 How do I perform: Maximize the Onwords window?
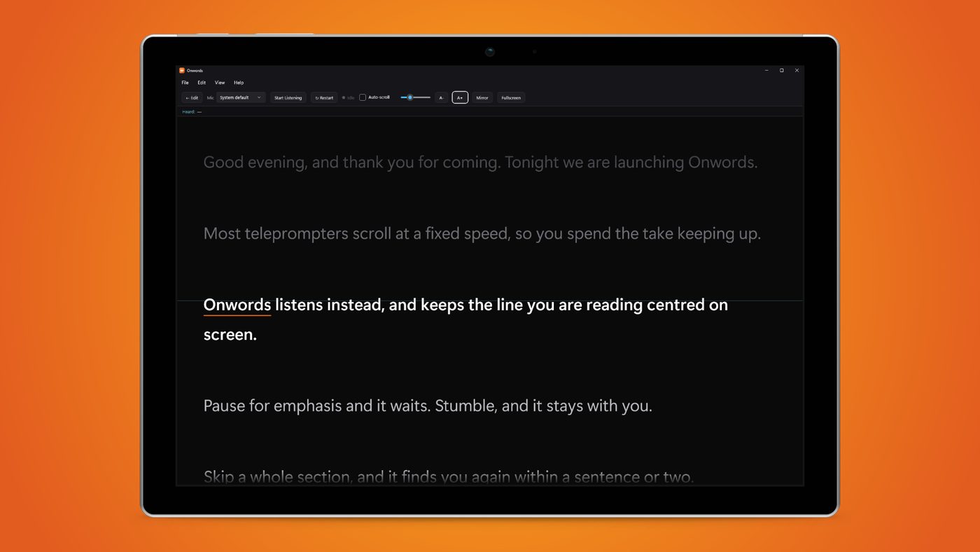point(781,70)
